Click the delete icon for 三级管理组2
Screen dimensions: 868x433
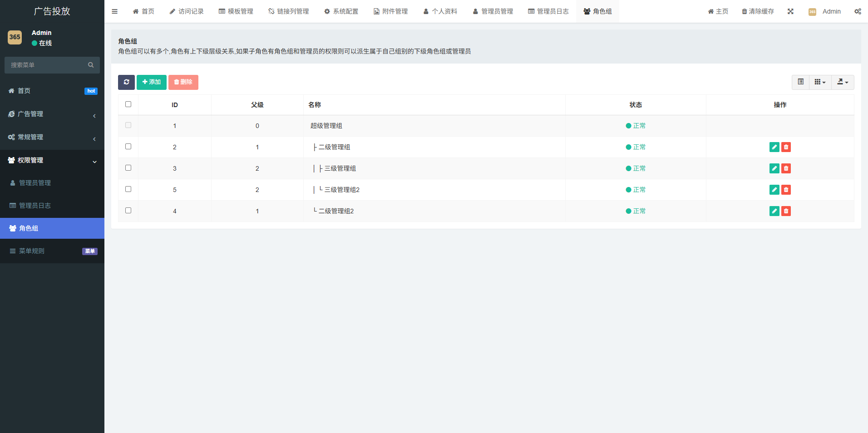(786, 189)
